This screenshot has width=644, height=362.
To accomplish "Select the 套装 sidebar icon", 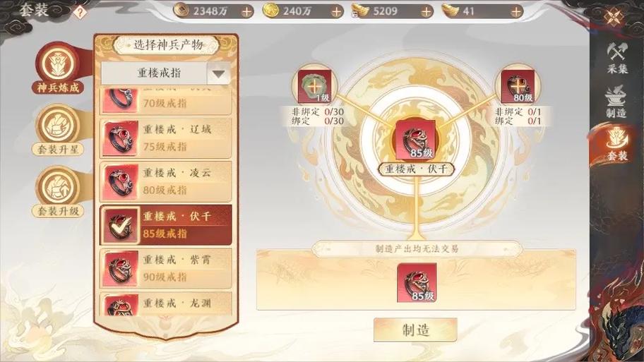I will 617,145.
